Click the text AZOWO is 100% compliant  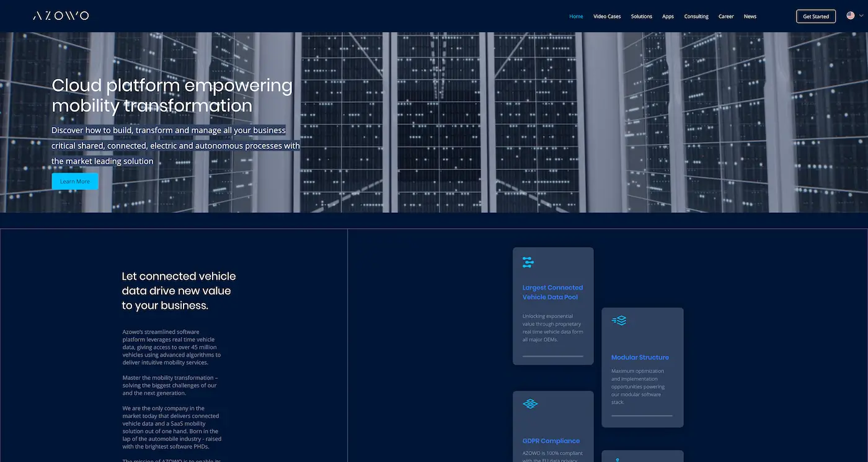553,456
